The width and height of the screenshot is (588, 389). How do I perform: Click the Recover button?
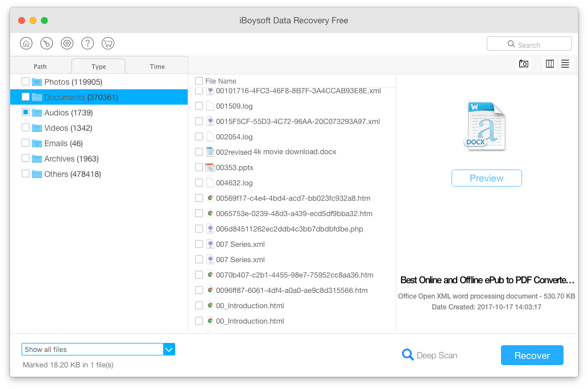tap(532, 355)
